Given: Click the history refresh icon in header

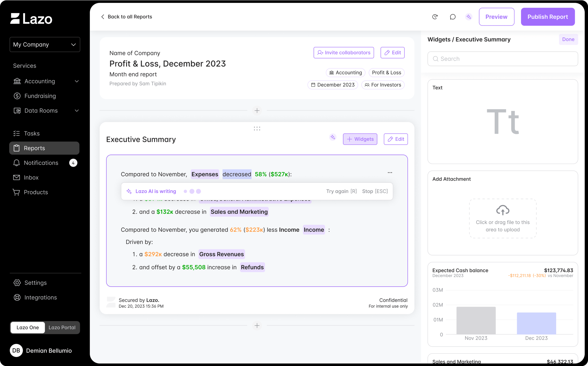Looking at the screenshot, I should pyautogui.click(x=435, y=17).
